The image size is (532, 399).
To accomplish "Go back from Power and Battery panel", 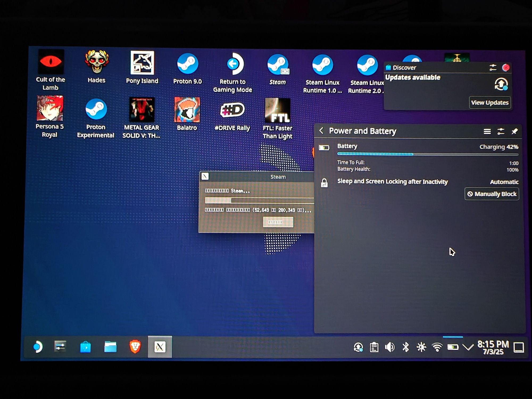I will tap(321, 131).
